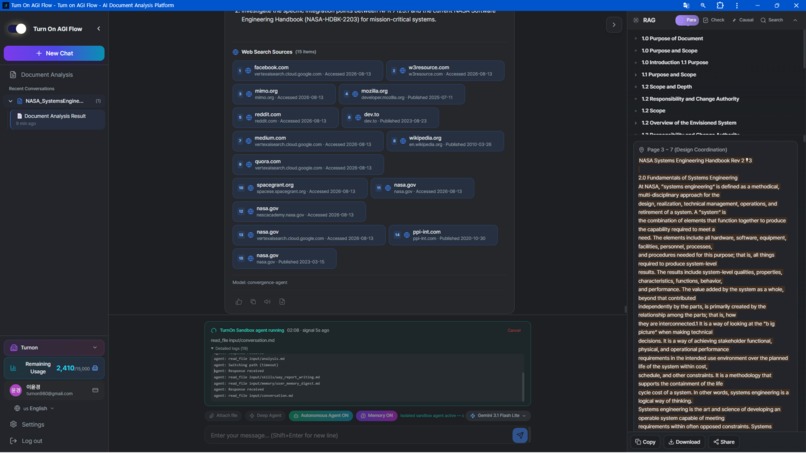Open the quora.com source card

point(308,165)
